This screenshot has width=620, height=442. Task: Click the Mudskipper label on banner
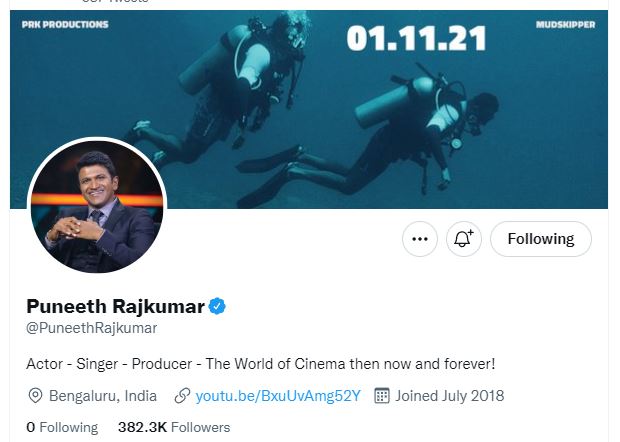(565, 24)
